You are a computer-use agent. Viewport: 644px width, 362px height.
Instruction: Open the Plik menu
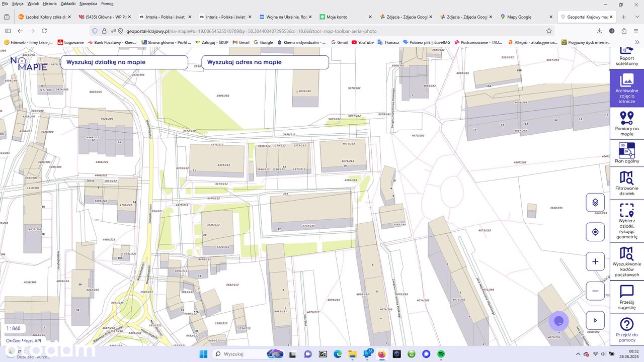(5, 4)
